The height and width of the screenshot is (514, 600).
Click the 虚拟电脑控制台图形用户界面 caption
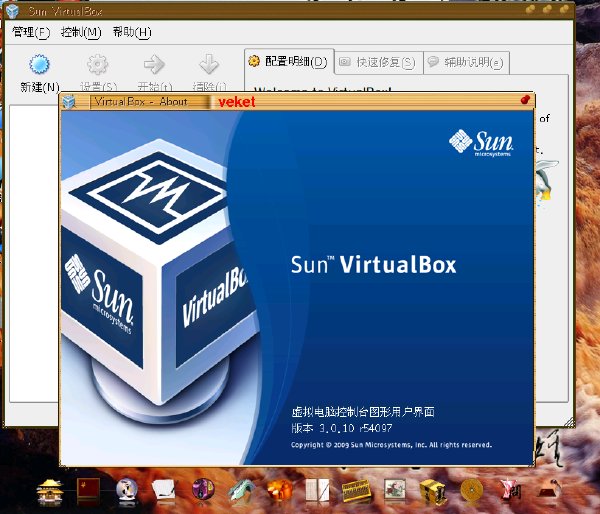pos(363,412)
